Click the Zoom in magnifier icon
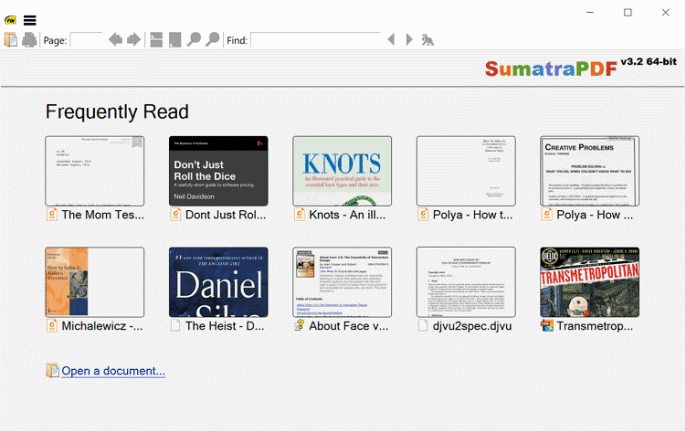Viewport: 685px width, 431px height. [212, 40]
